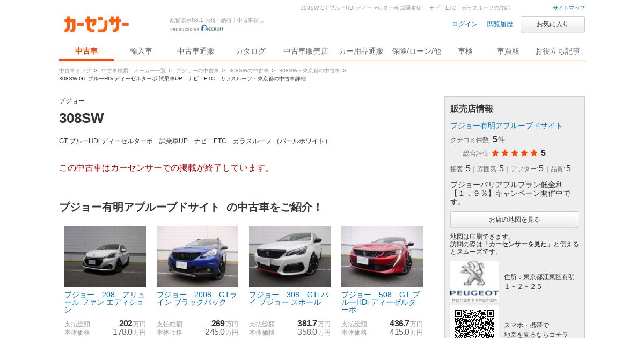Viewport: 644px width, 338px height.
Task: Click the 269万円 total price
Action: pyautogui.click(x=224, y=324)
